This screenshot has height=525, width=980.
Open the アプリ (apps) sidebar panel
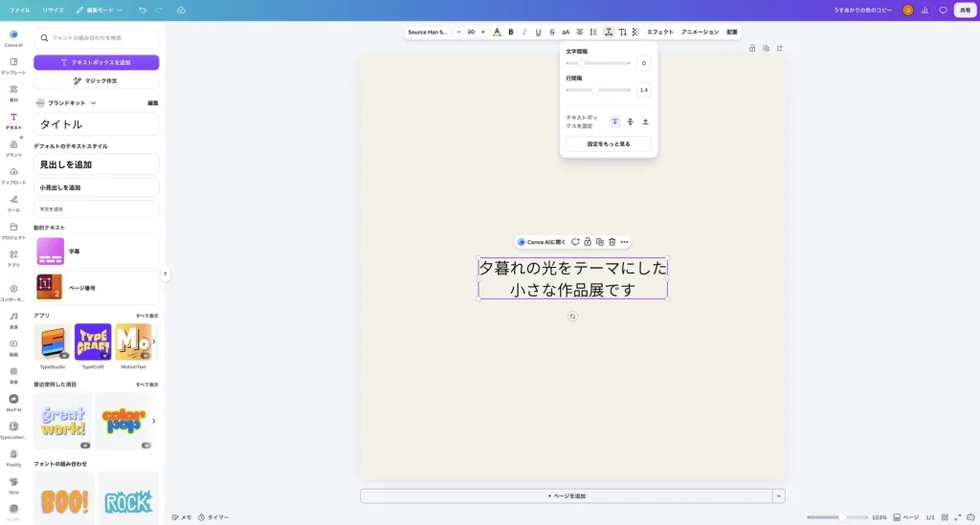(13, 258)
